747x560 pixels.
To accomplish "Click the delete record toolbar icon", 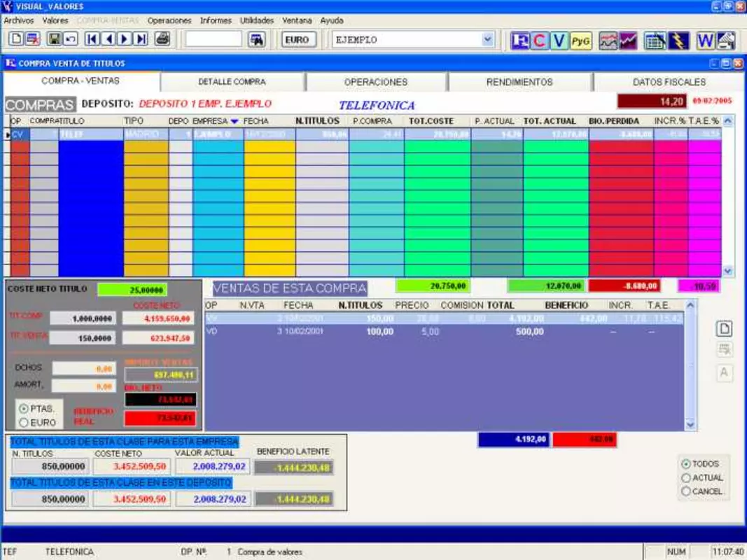I will tap(32, 39).
